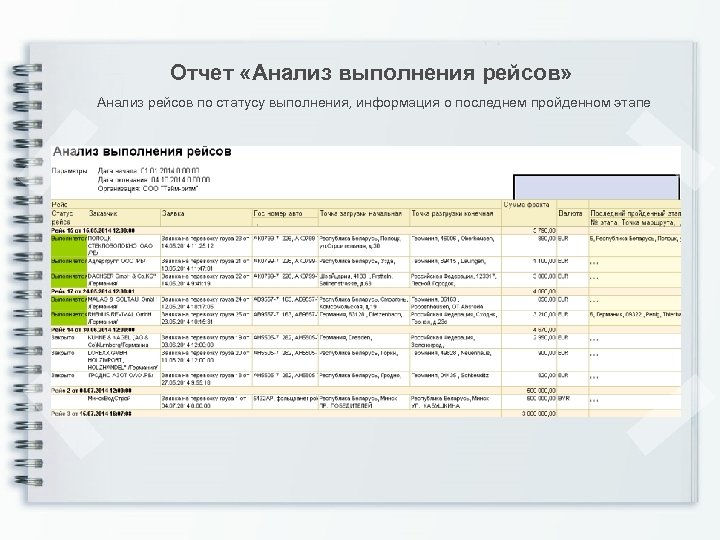Click the green "Выполняется" status for Адлергрупп row
The image size is (720, 540).
(69, 265)
